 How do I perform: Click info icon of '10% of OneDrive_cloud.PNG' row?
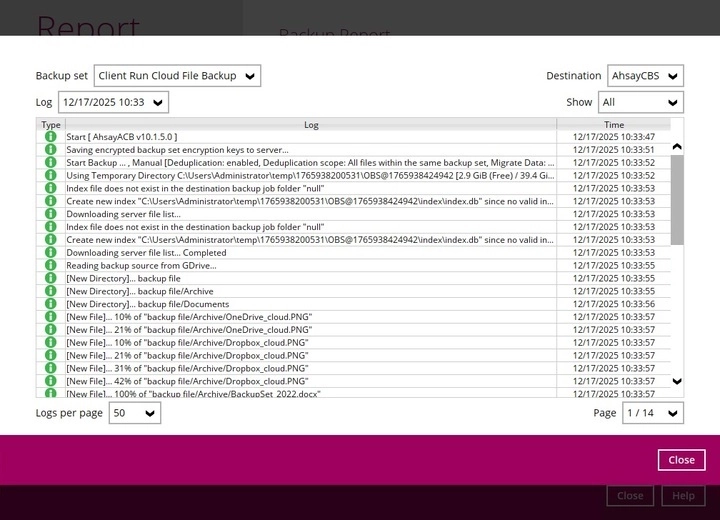[x=51, y=317]
